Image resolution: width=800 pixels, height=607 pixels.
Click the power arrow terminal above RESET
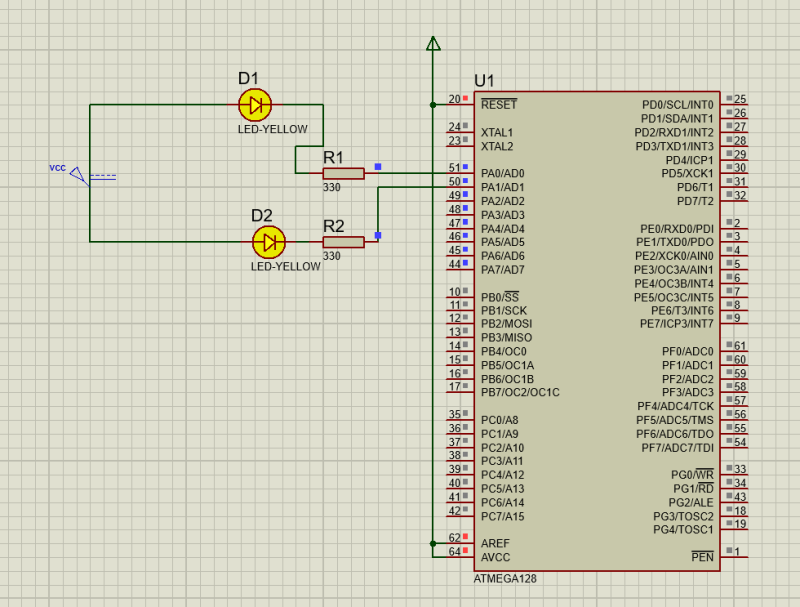(433, 43)
